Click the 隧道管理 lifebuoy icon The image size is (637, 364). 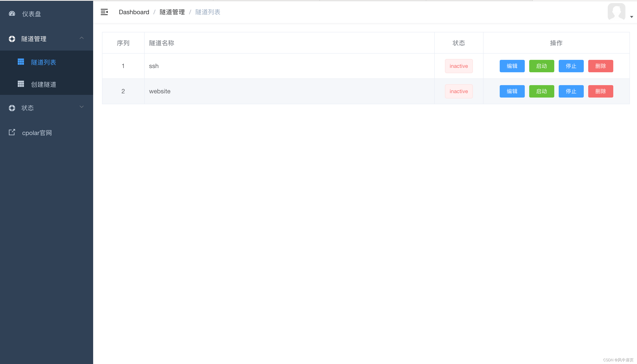click(x=12, y=39)
